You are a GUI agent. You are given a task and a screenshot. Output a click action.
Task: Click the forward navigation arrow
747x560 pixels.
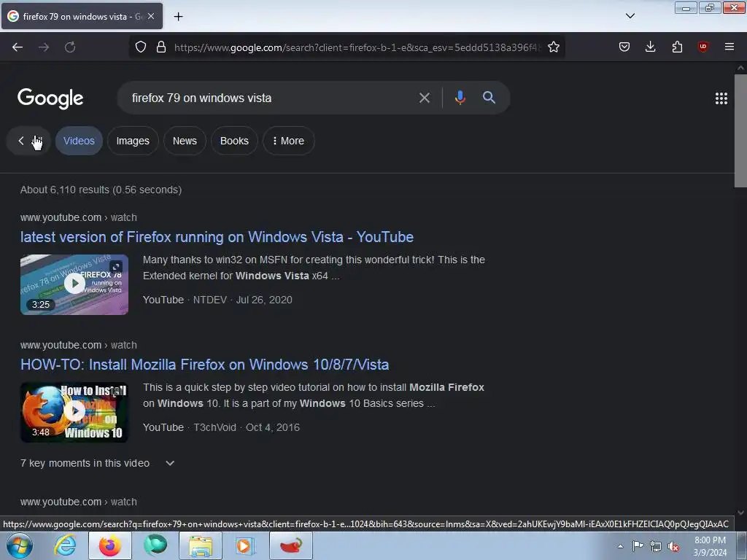click(44, 47)
